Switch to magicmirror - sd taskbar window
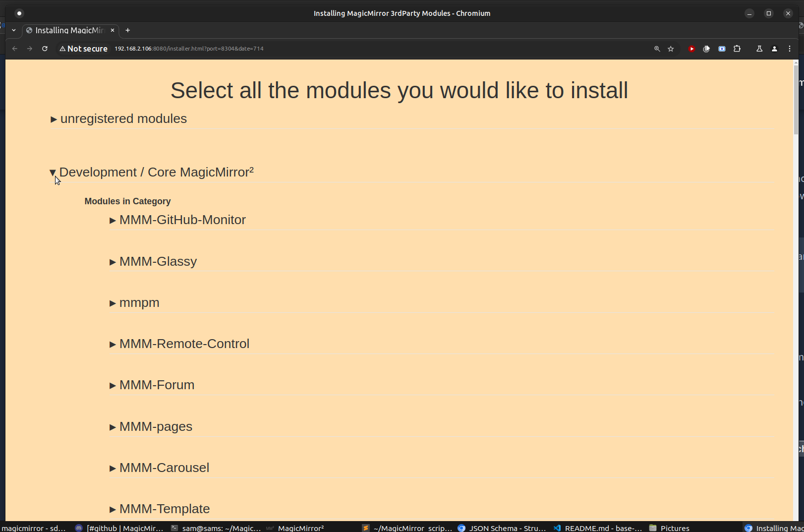Viewport: 804px width, 532px height. coord(34,528)
